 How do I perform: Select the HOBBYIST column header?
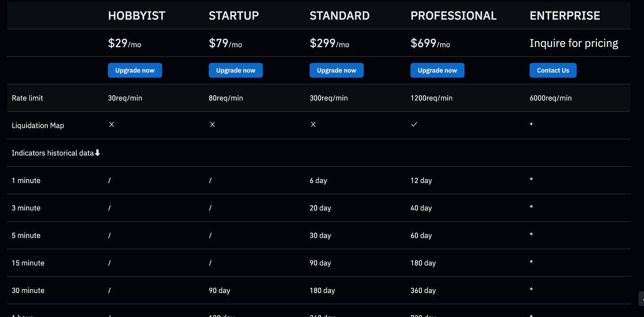point(136,15)
